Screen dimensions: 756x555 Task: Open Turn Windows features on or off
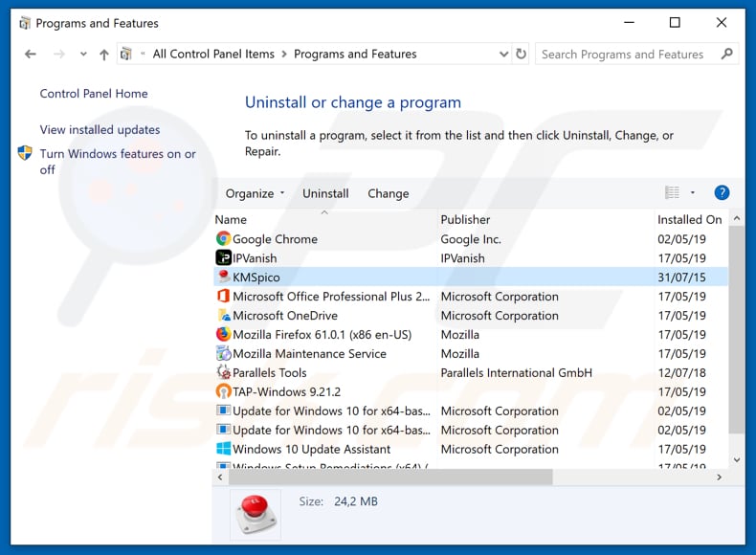118,162
